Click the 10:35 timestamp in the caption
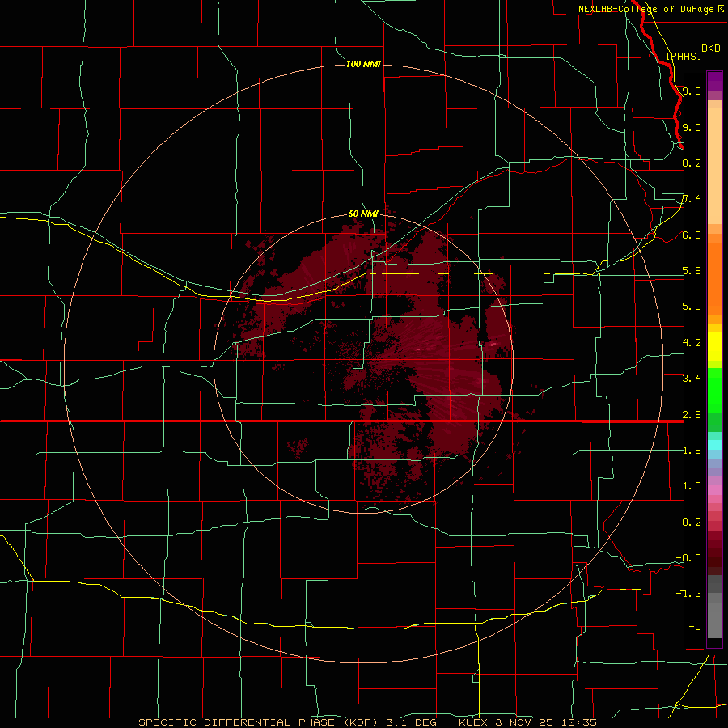The width and height of the screenshot is (728, 728). [x=579, y=722]
